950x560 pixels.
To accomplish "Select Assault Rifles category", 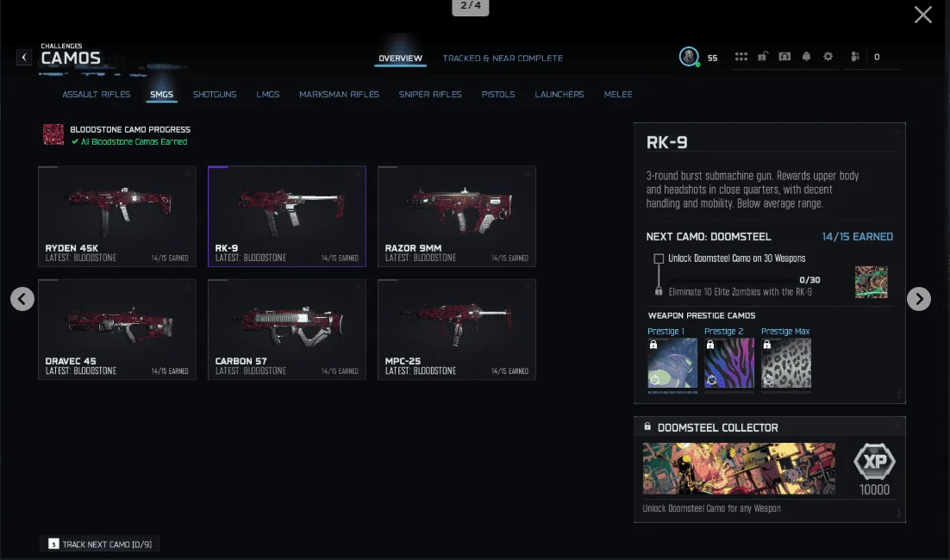I will [x=97, y=95].
